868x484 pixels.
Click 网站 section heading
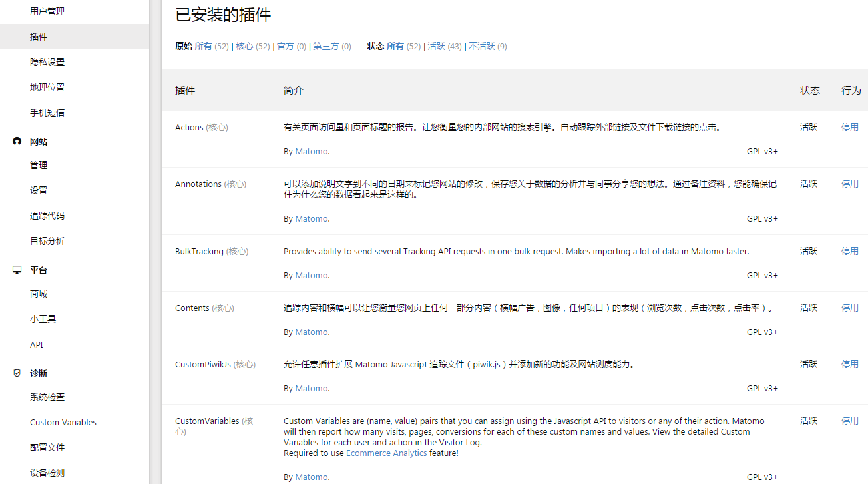point(39,142)
